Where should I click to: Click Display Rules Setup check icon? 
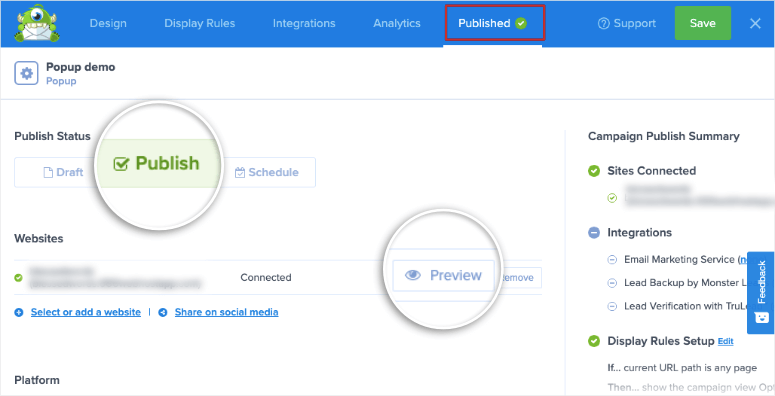594,341
